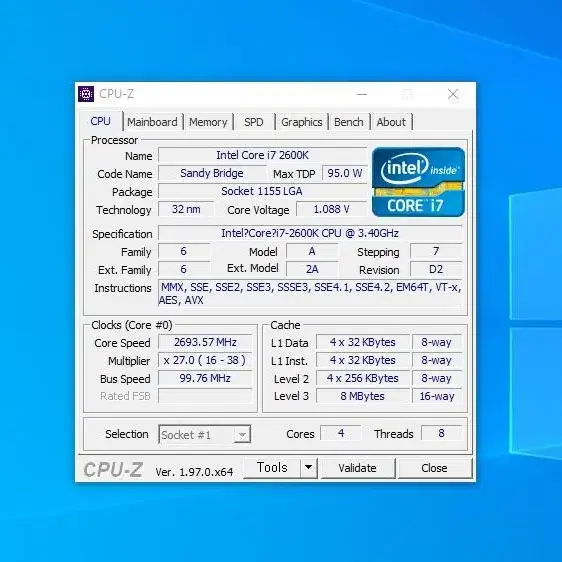The height and width of the screenshot is (562, 562).
Task: Click the Level 2 8-way associativity value
Action: 437,378
